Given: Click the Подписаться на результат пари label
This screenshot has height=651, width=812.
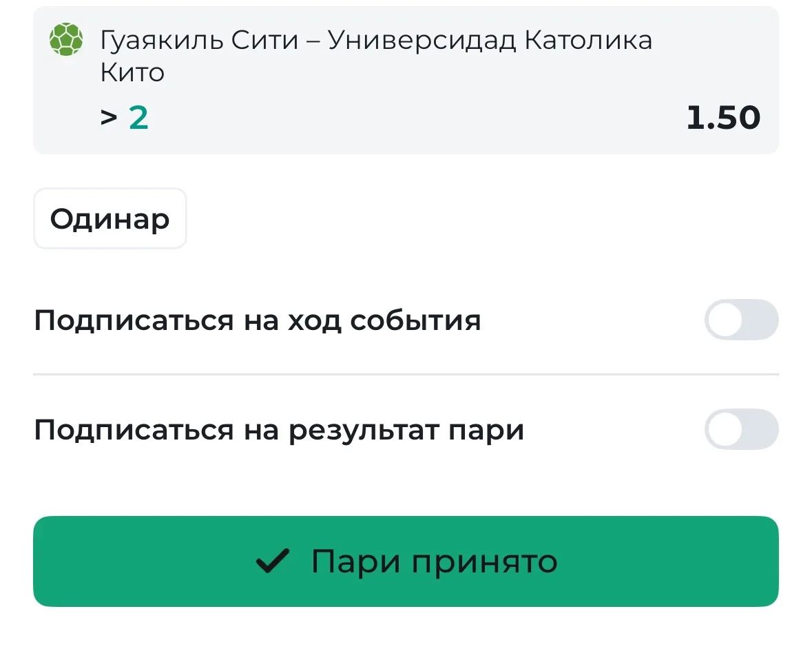Looking at the screenshot, I should tap(279, 431).
